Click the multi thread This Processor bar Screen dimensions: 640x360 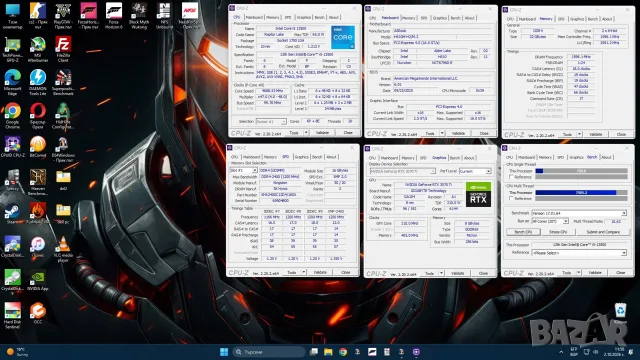point(581,192)
